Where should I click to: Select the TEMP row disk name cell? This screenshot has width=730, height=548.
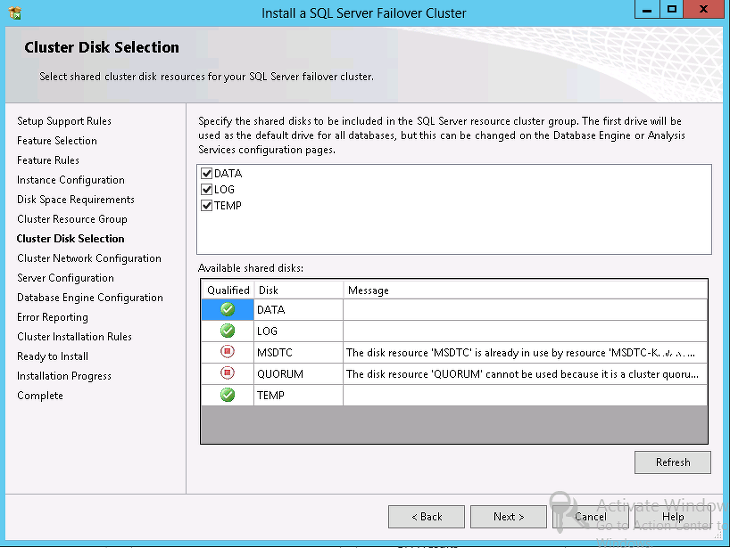tap(298, 395)
